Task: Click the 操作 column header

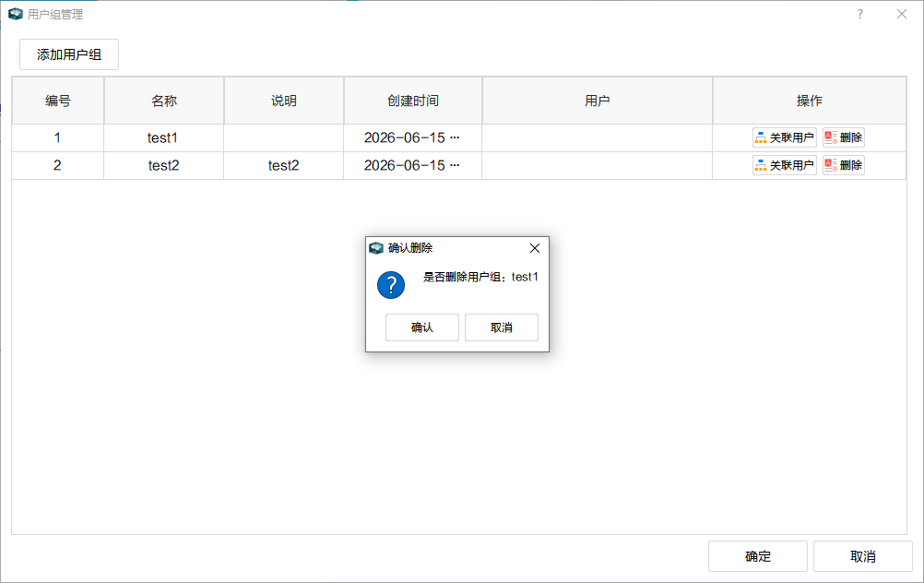Action: [x=809, y=101]
